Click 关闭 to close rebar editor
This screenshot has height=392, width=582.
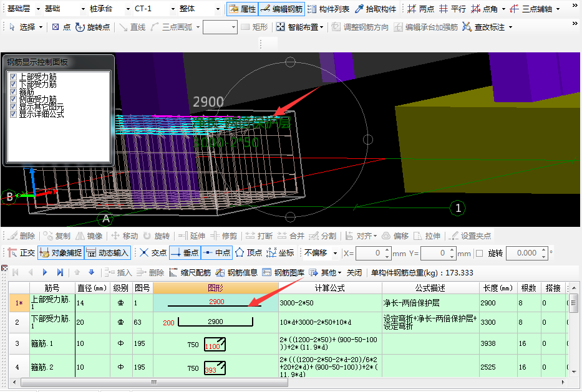pos(354,272)
